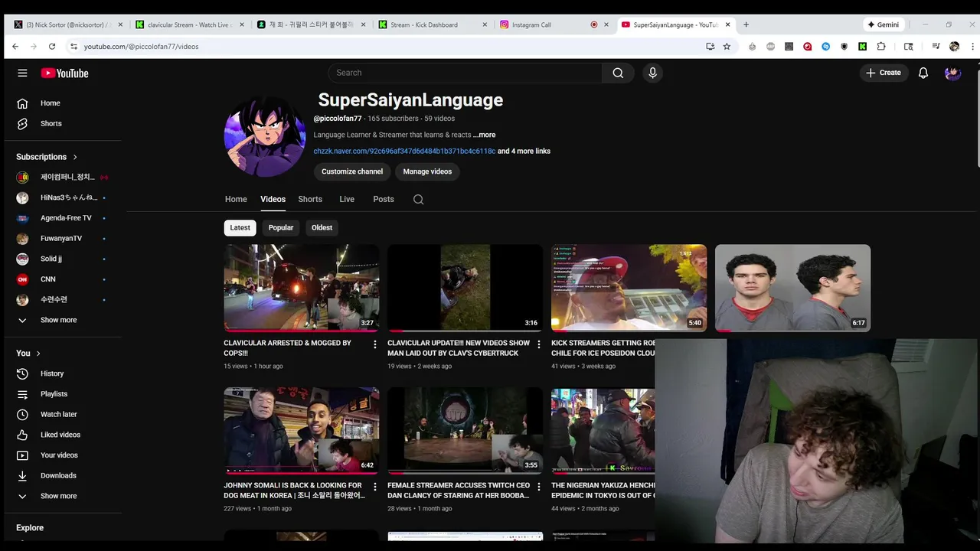The image size is (980, 551).
Task: Click the browser address bar URL
Action: pyautogui.click(x=141, y=47)
